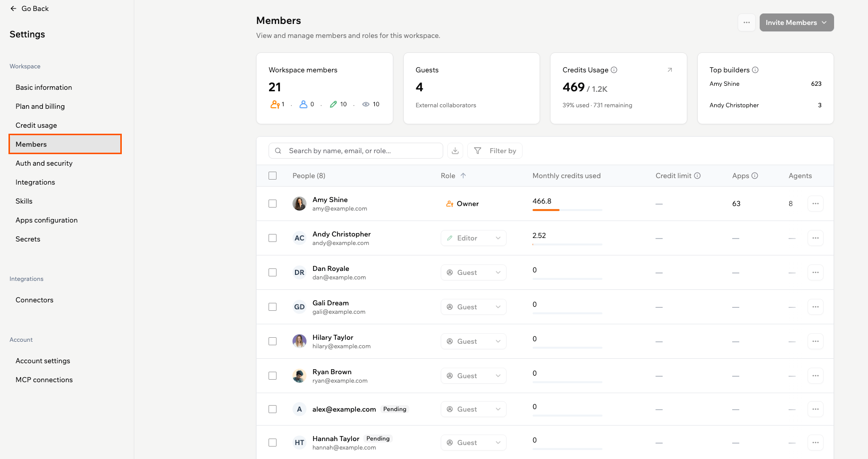Click Amy Shine in Top builders list

724,84
